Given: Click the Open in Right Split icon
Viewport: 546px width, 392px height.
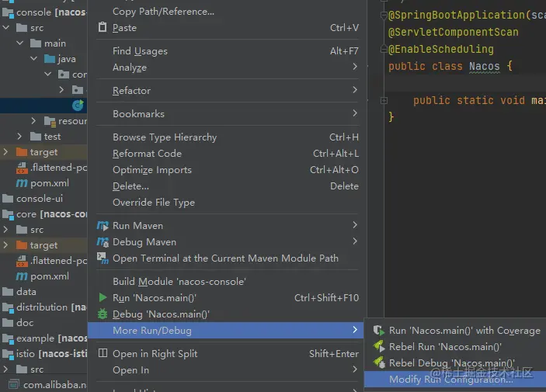Looking at the screenshot, I should pyautogui.click(x=103, y=353).
